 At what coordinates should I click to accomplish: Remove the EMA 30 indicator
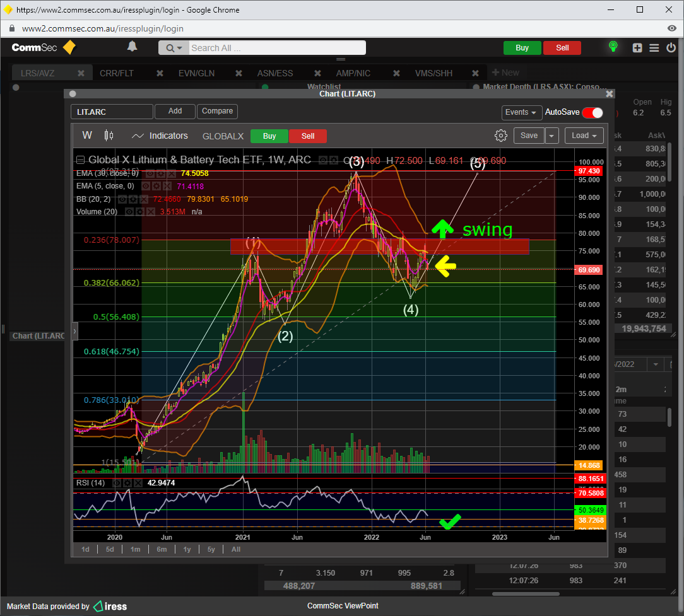[x=172, y=173]
